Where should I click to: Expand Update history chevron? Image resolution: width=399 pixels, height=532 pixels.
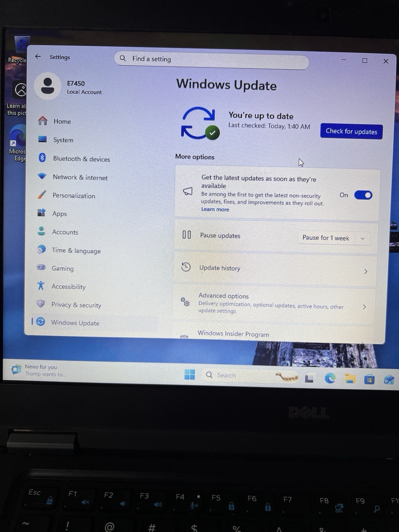pos(366,271)
